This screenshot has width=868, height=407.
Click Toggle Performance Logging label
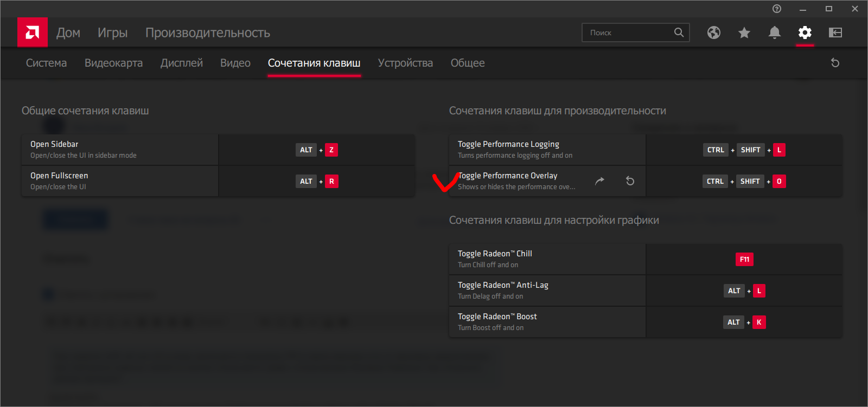pyautogui.click(x=508, y=144)
